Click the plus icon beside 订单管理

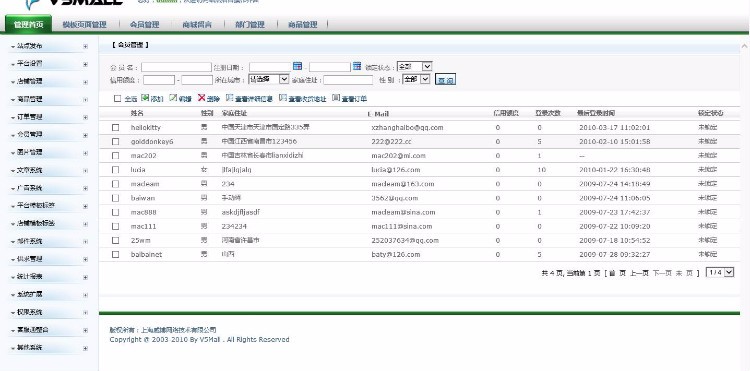[x=85, y=117]
